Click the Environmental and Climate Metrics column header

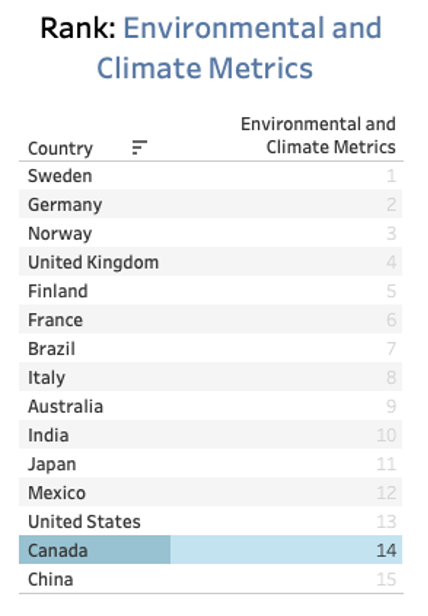coord(318,136)
